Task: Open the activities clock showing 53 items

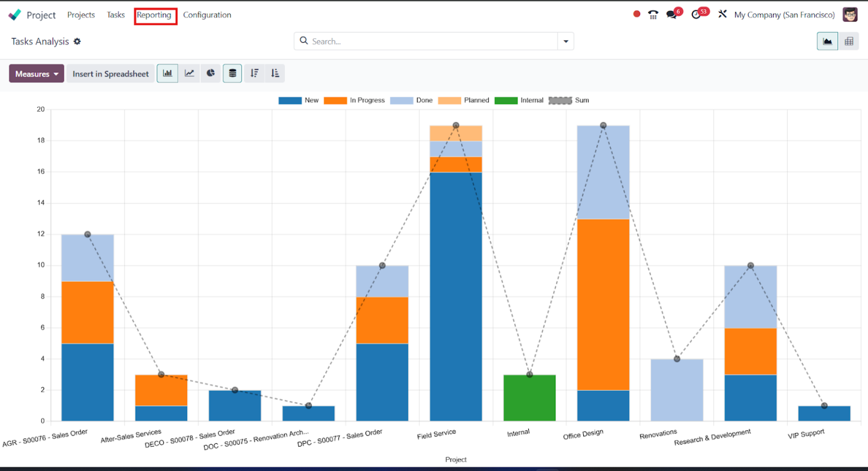Action: tap(697, 14)
